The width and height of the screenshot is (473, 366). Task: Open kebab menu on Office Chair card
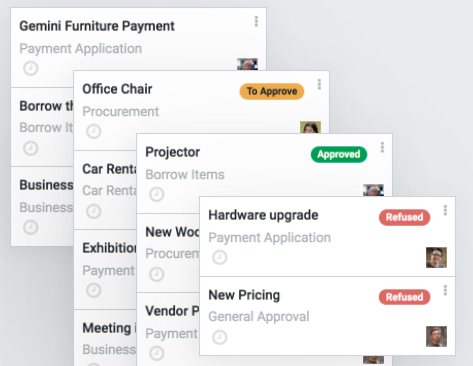[x=319, y=84]
